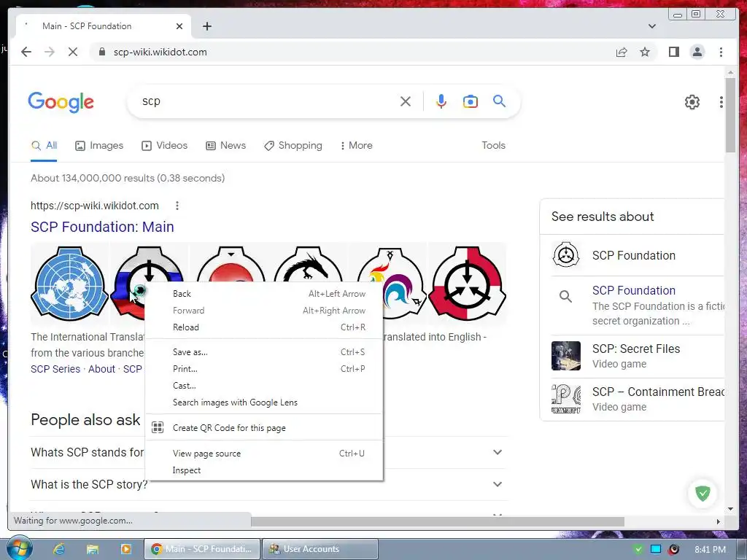This screenshot has height=560, width=747.
Task: Open search Tools options
Action: [494, 146]
